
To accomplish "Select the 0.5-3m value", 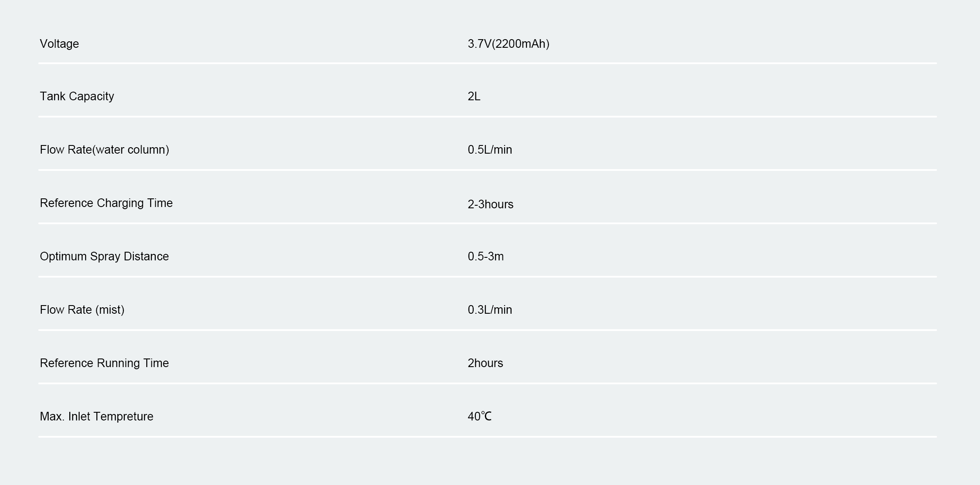I will (x=486, y=256).
